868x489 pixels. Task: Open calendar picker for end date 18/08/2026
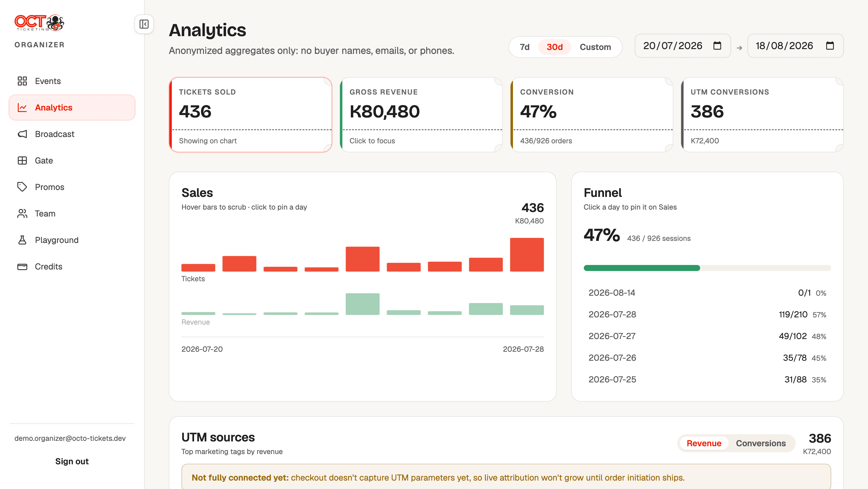(830, 46)
